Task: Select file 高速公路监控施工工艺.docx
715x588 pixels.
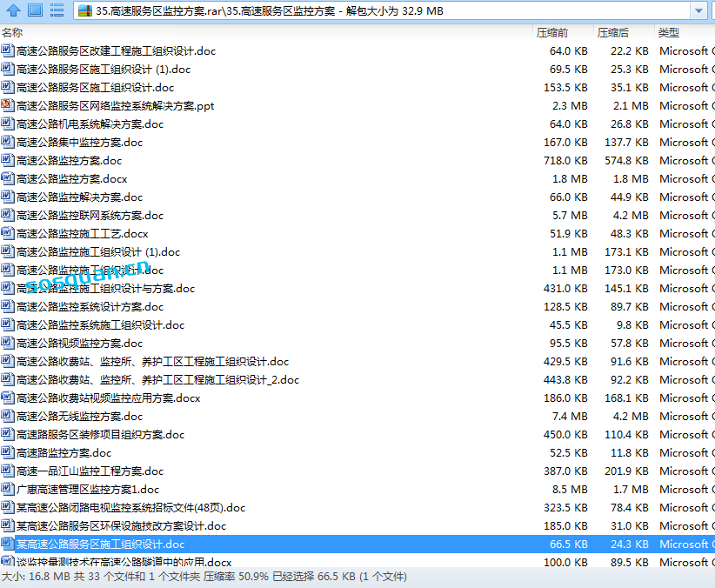Action: point(83,233)
